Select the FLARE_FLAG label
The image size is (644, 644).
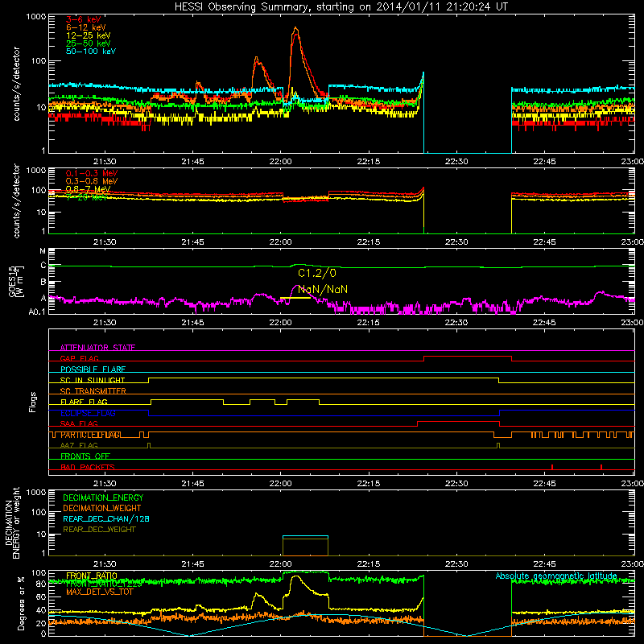(x=84, y=402)
